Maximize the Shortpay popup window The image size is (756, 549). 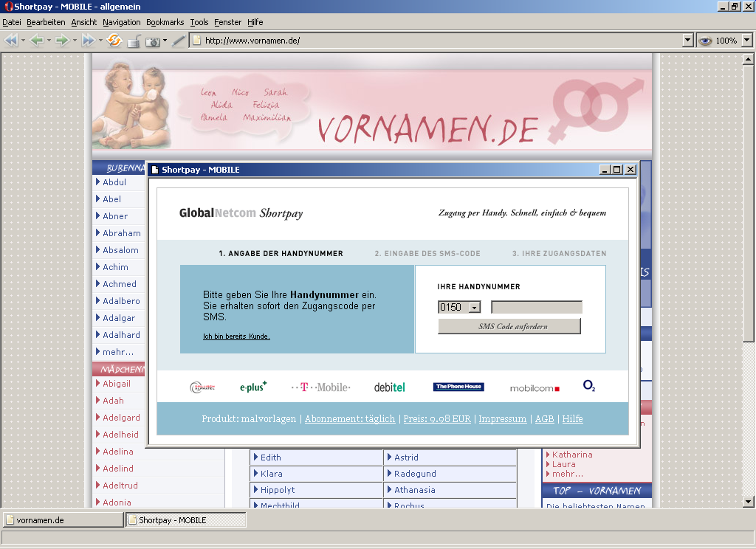coord(617,170)
